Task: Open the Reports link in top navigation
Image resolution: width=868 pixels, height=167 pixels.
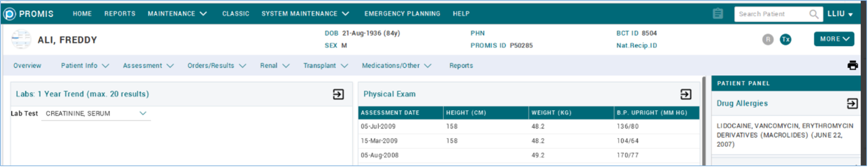Action: tap(120, 14)
